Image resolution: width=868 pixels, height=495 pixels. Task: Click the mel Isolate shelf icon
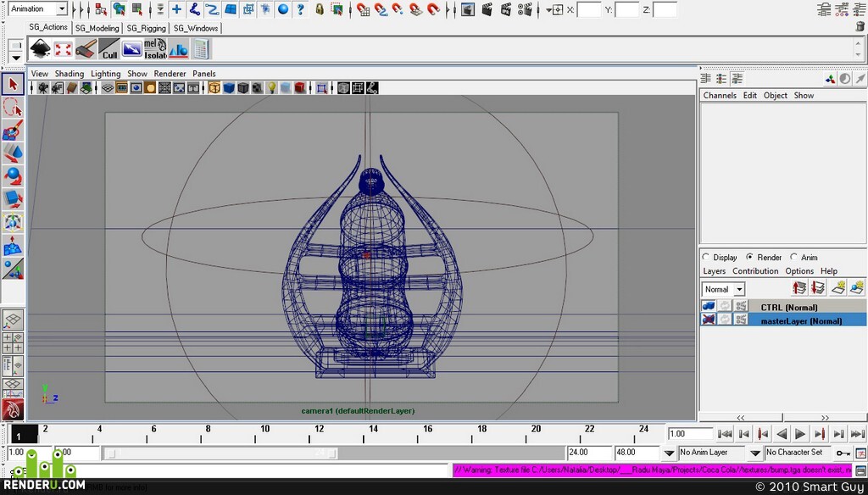point(155,48)
